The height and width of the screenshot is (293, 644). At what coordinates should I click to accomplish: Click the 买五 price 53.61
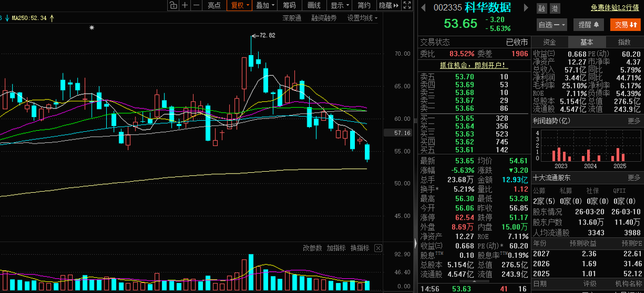click(465, 150)
